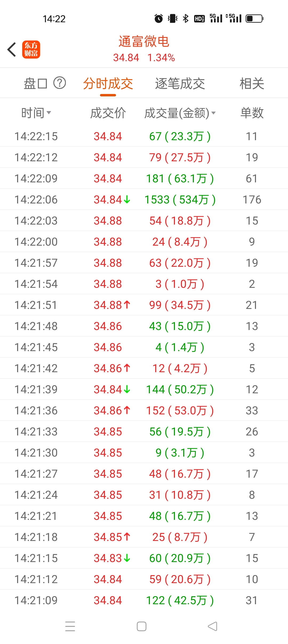Select the 14:22:06 row with 1533 volume
The image size is (288, 644).
(x=144, y=200)
